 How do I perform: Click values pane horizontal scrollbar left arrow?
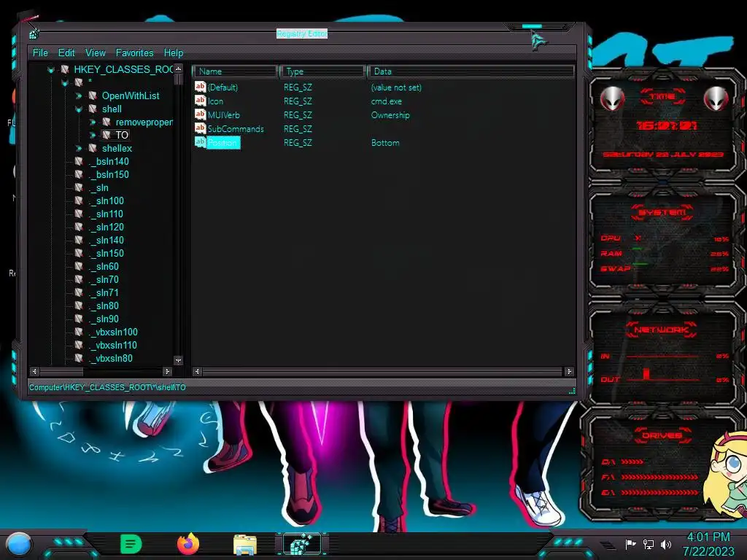pyautogui.click(x=197, y=371)
